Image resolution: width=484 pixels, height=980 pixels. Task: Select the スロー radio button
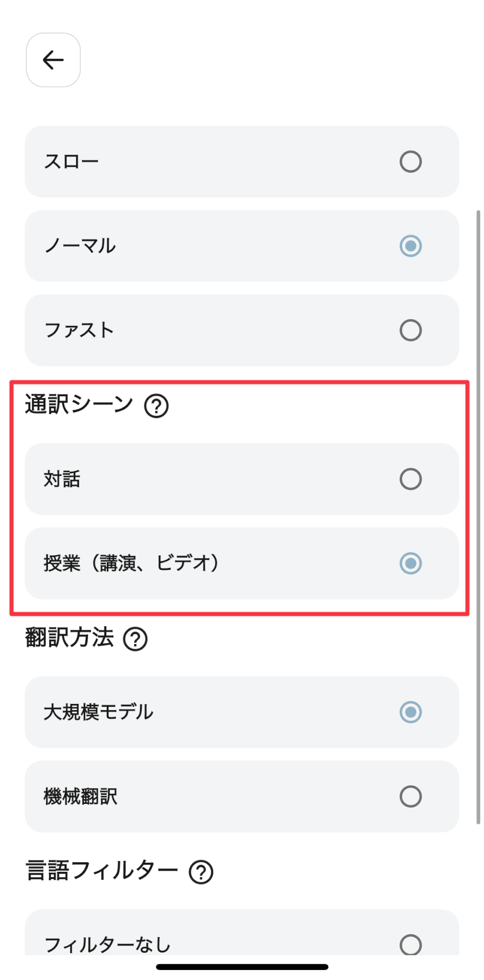tap(410, 162)
